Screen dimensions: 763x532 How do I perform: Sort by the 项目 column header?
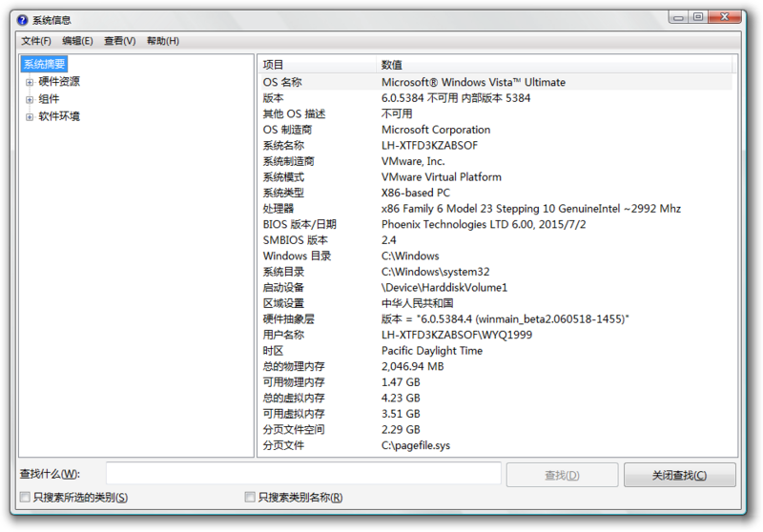(x=317, y=64)
